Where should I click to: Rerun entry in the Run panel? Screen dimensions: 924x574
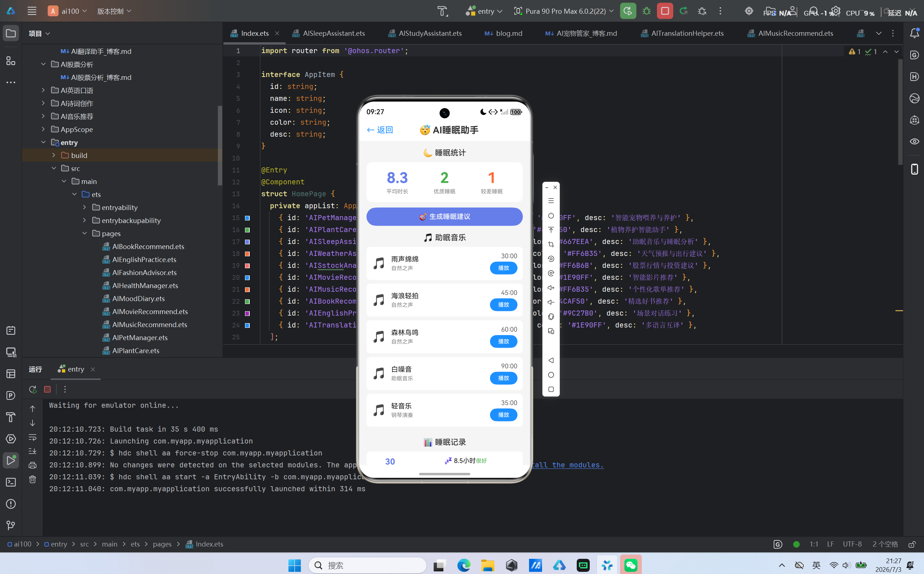(33, 390)
